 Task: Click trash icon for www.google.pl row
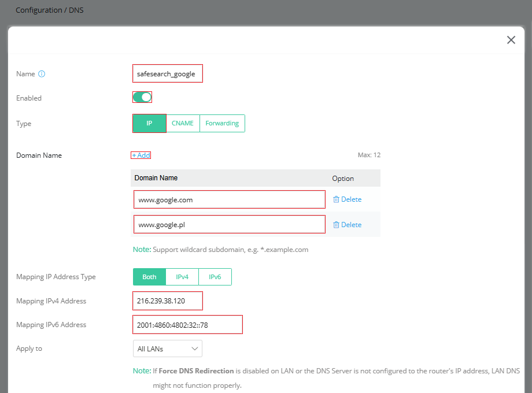click(x=336, y=225)
